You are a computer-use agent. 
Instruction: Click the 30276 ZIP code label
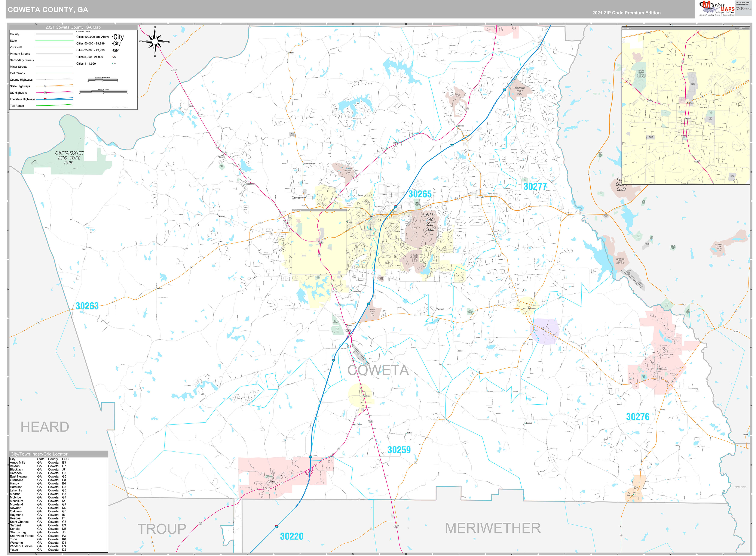pos(638,417)
